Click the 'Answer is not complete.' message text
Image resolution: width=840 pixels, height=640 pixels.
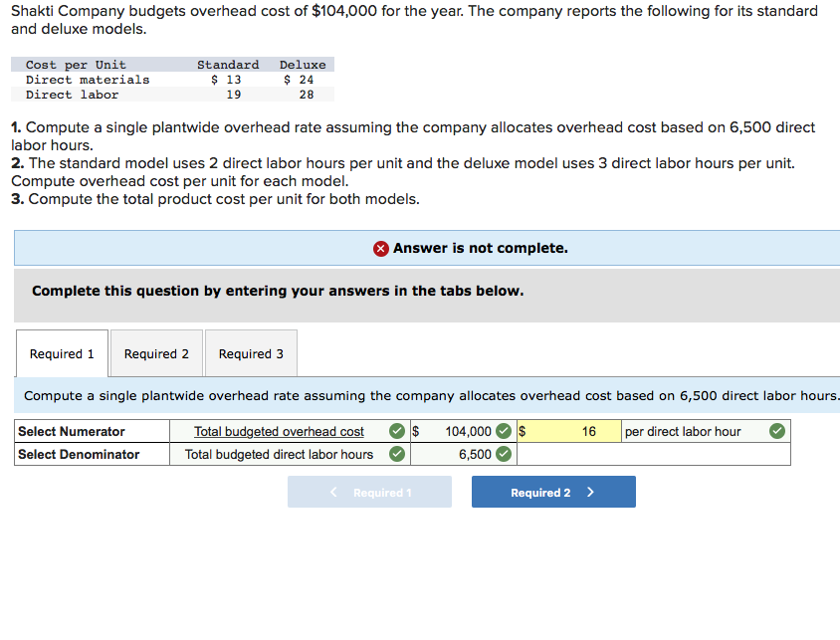point(481,248)
